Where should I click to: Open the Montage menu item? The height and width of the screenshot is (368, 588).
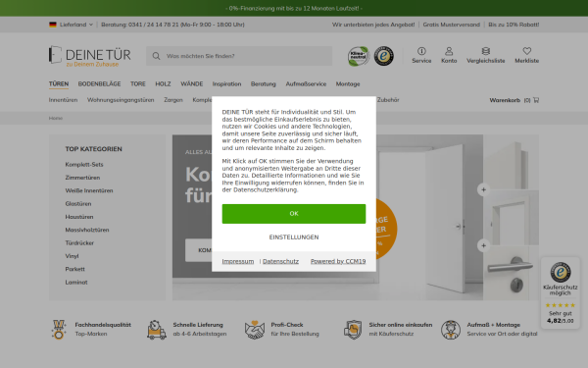click(x=348, y=84)
